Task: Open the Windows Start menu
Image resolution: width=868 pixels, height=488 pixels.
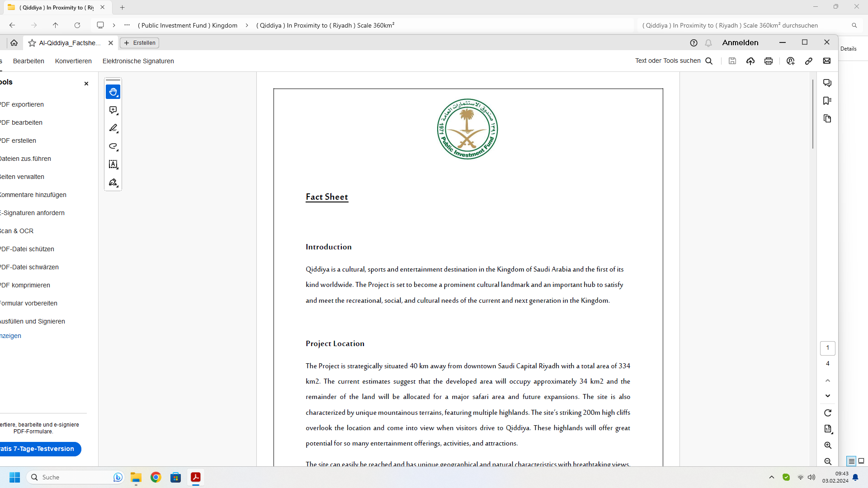Action: 14,477
